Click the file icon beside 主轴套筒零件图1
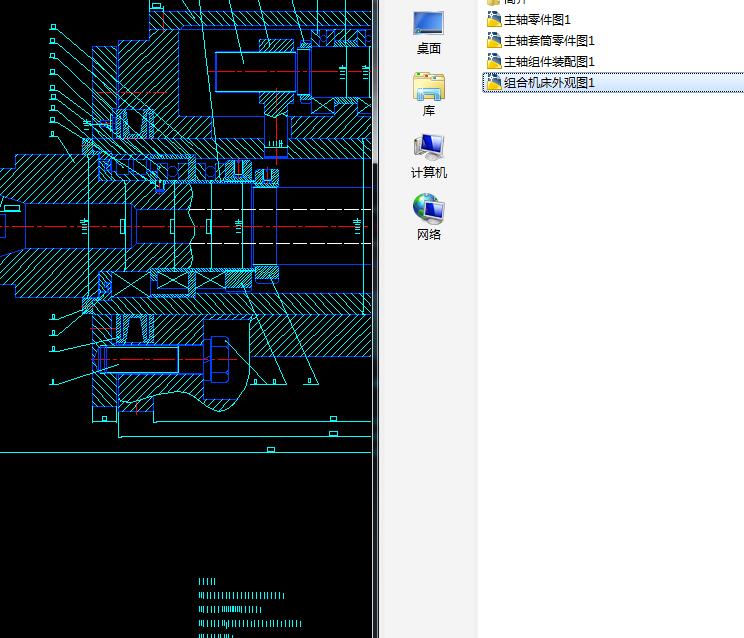This screenshot has height=638, width=744. pyautogui.click(x=494, y=40)
